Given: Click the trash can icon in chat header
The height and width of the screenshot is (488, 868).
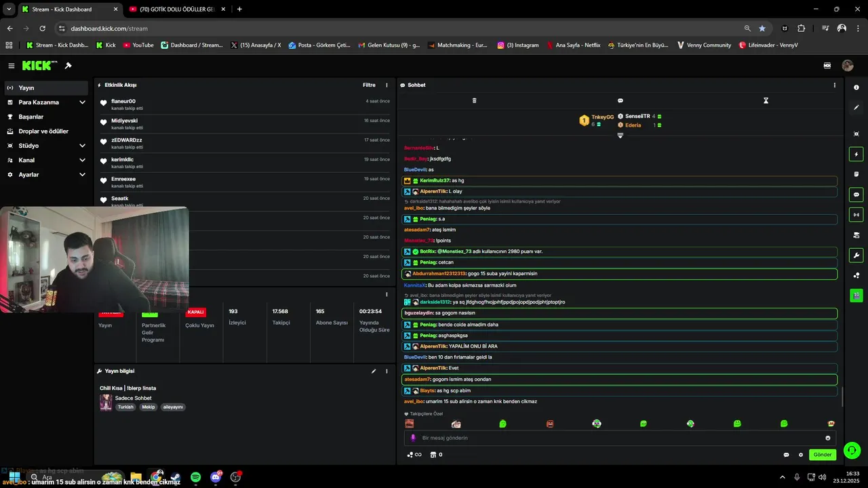Looking at the screenshot, I should [x=474, y=100].
